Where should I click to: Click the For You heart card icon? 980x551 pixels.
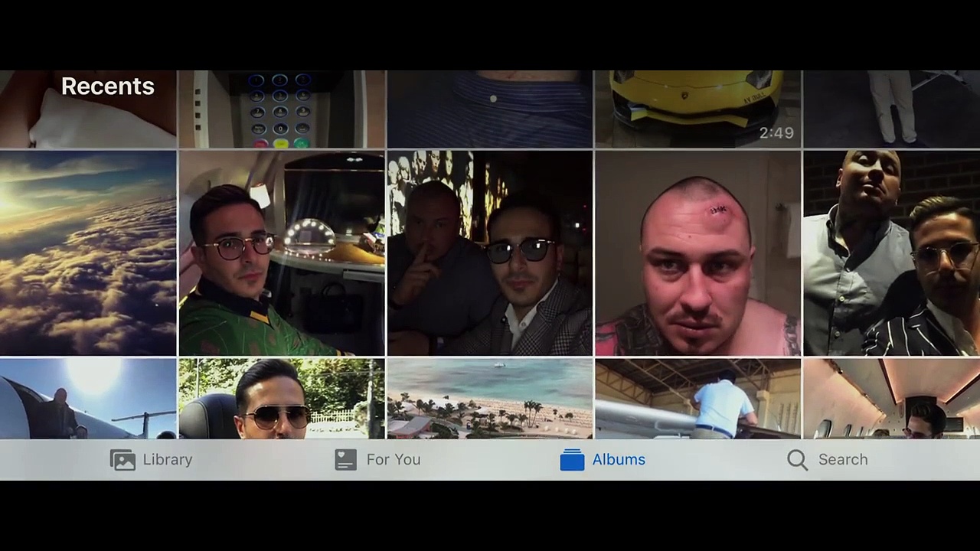point(345,460)
